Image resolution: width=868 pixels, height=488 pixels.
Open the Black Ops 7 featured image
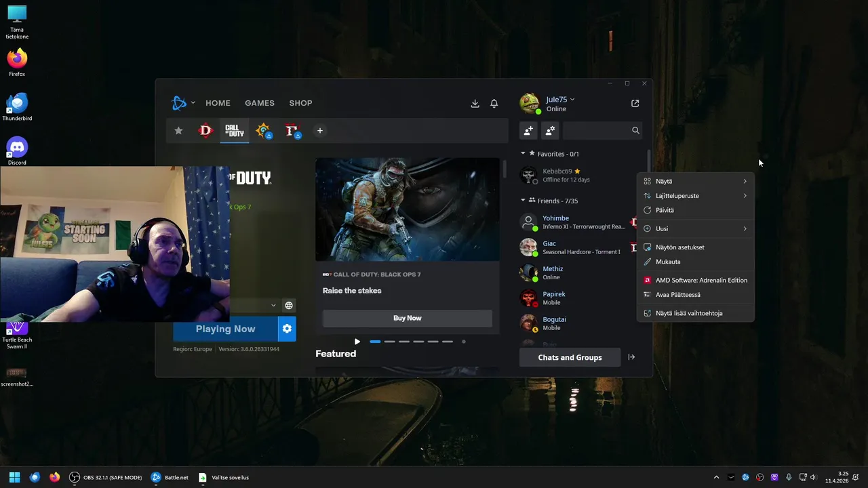coord(407,209)
